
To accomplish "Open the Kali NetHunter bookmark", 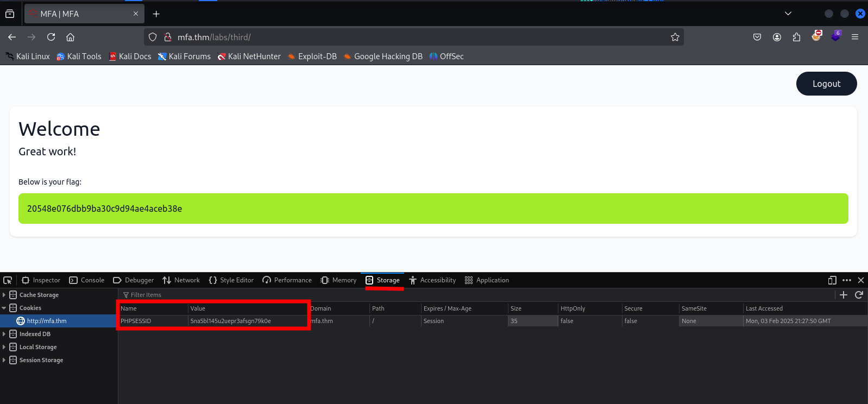I will click(249, 56).
